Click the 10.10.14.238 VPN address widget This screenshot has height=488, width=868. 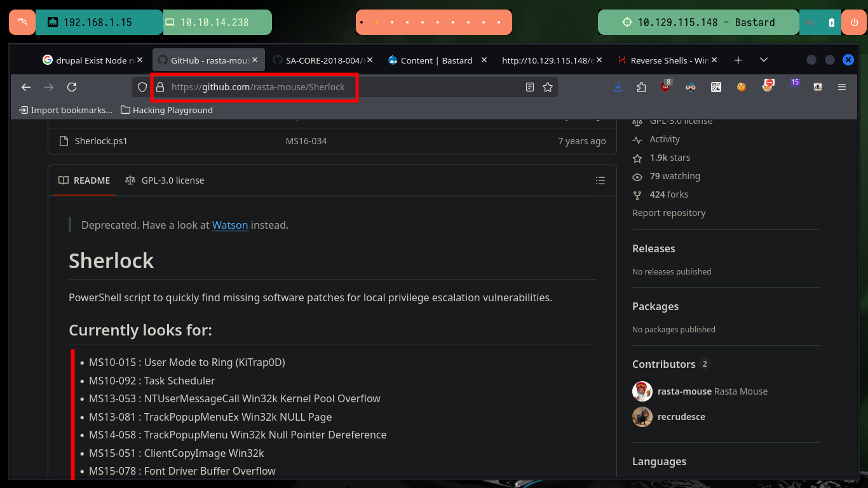(x=217, y=22)
